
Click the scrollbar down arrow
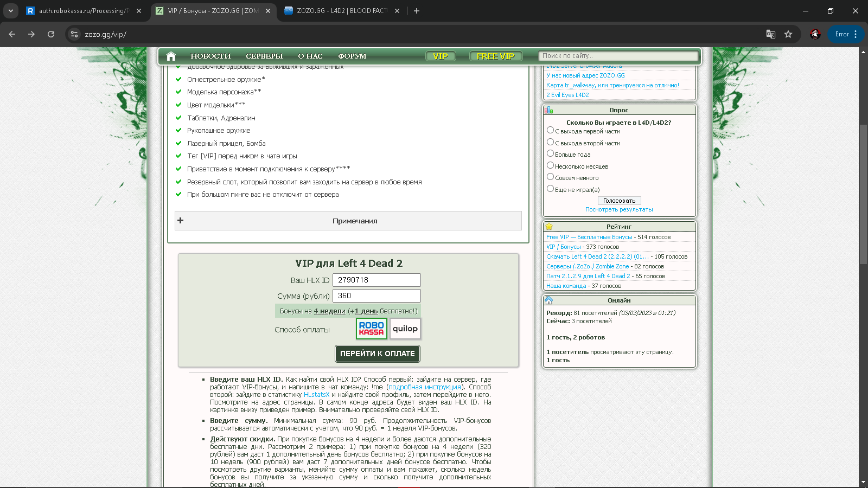[x=863, y=483]
